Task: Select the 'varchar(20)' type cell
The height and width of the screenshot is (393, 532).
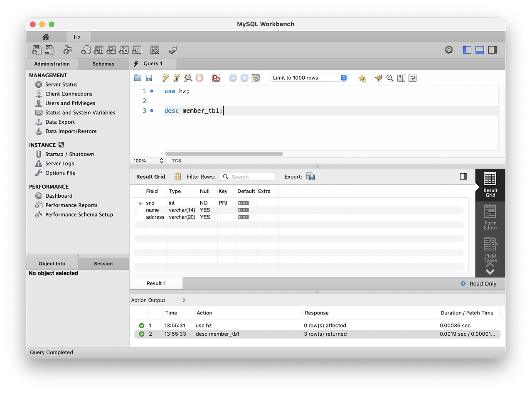Action: point(182,217)
